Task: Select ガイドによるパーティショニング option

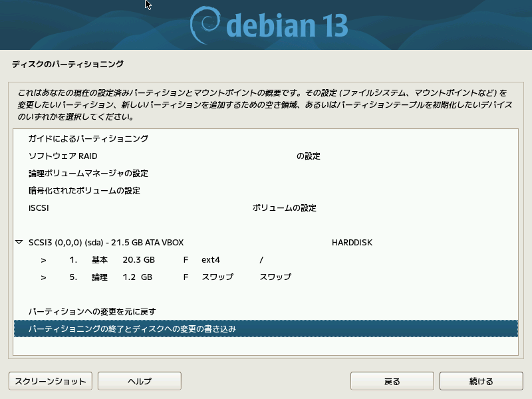Action: point(266,138)
